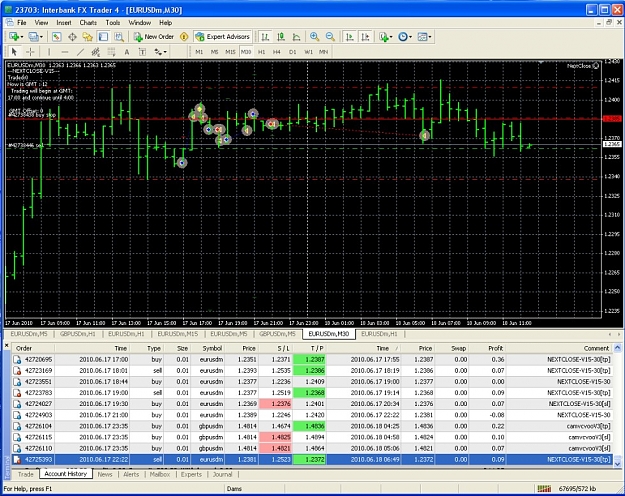Expand the Profiles dropdown arrow
This screenshot has width=625, height=496.
[x=41, y=37]
